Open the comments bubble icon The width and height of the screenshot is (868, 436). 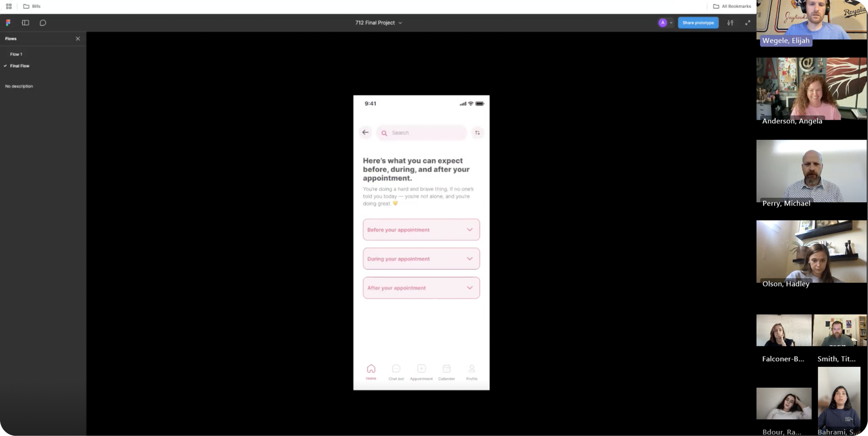pyautogui.click(x=43, y=23)
